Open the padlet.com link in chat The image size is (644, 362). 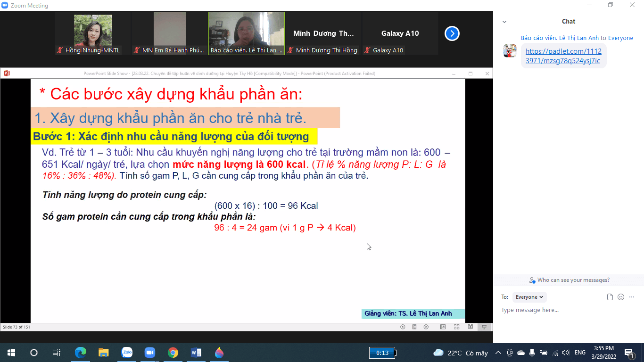(564, 56)
